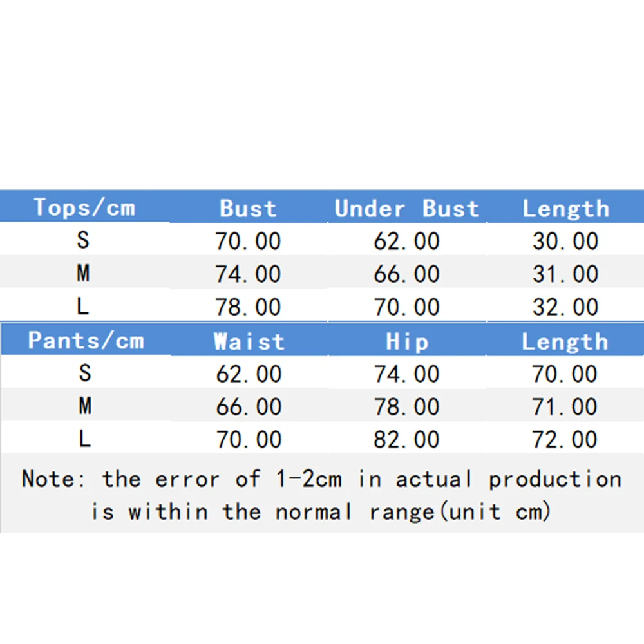Viewport: 644px width, 644px height.
Task: Click the Pants/cm header cell
Action: (86, 340)
